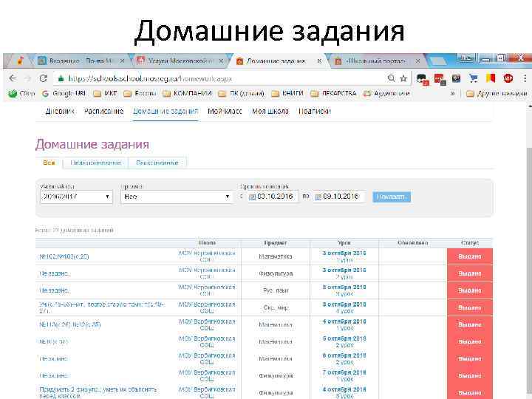Open the school year 2016/2017 dropdown
Image resolution: width=532 pixels, height=399 pixels.
click(x=76, y=197)
